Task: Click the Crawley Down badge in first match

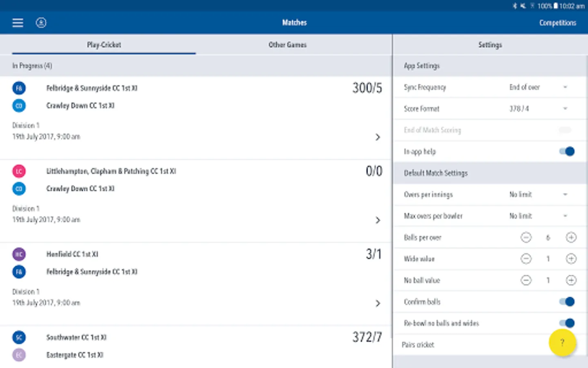Action: pos(19,105)
